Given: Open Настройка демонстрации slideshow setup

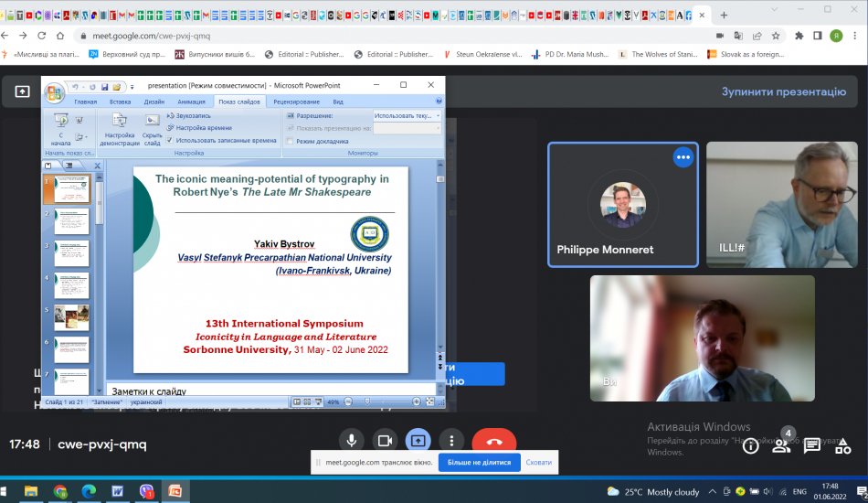Looking at the screenshot, I should pyautogui.click(x=119, y=130).
